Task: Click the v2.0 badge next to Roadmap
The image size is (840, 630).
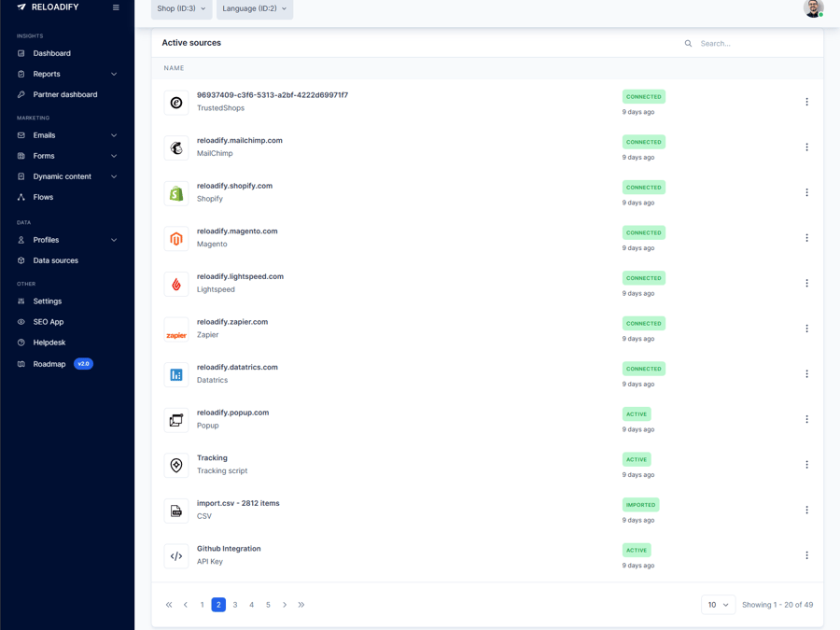Action: (83, 364)
